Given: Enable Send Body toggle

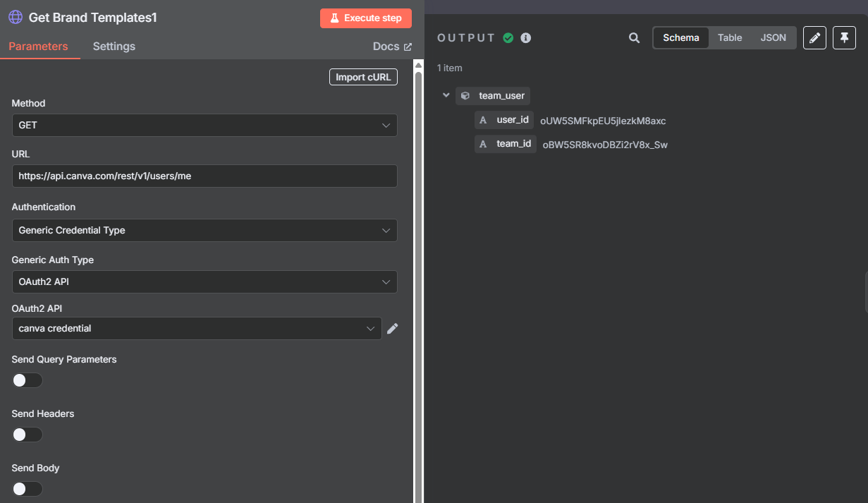Looking at the screenshot, I should (27, 489).
